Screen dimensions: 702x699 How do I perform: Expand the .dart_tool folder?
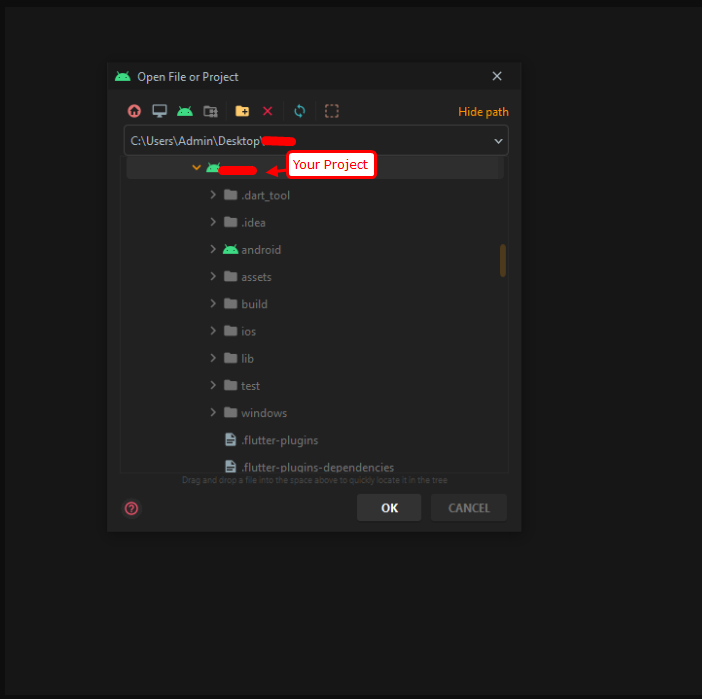pyautogui.click(x=213, y=195)
